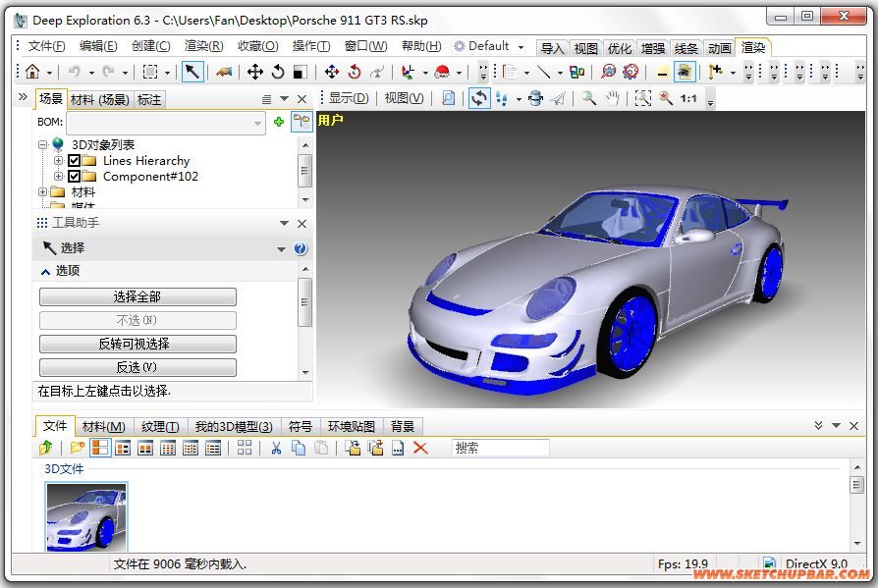Screen dimensions: 878x588
Task: Click the scrollbar thumb of the 3D文件 browser
Action: [x=856, y=485]
